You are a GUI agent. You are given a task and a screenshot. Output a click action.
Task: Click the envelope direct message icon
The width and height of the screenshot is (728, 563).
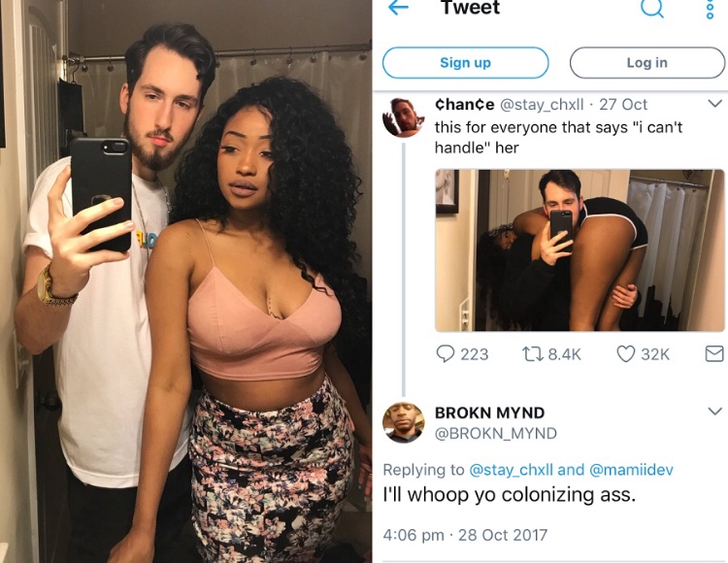[713, 354]
